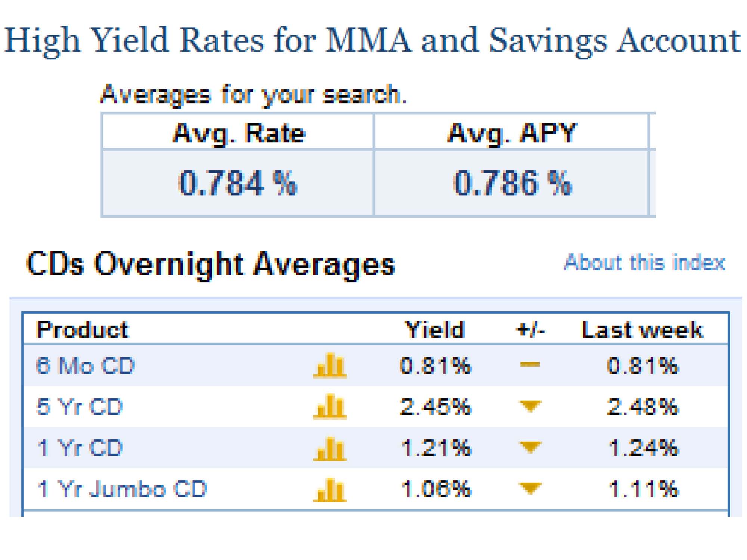Go to the 1 Yr Jumbo CD link
The width and height of the screenshot is (747, 560).
pos(122,489)
